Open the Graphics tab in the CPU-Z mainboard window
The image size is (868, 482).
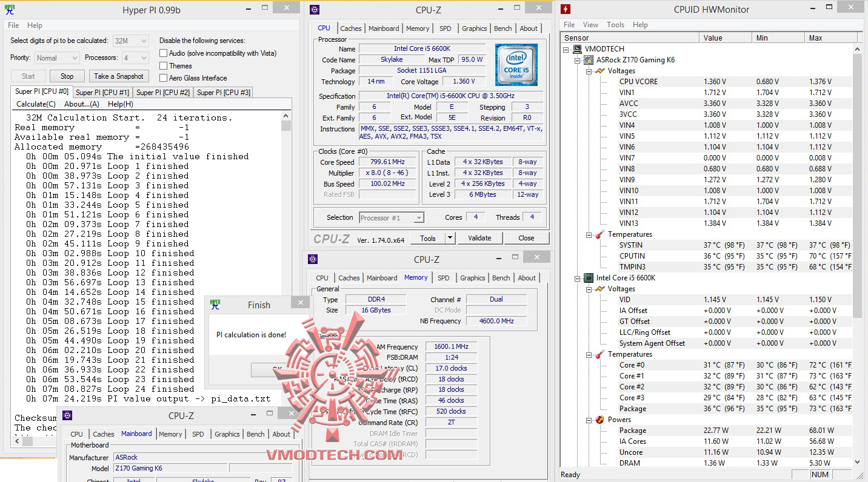[x=227, y=434]
